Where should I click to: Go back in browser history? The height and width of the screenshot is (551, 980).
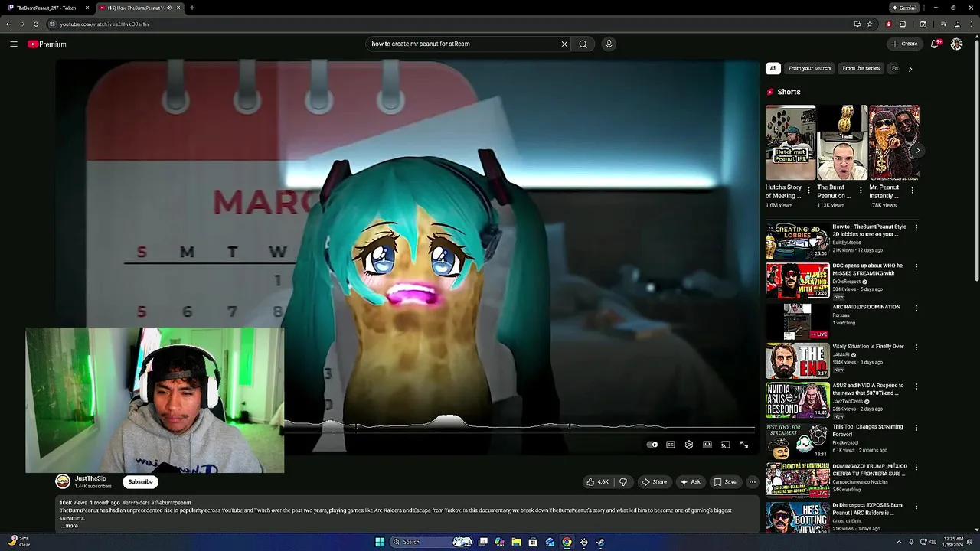coord(8,24)
